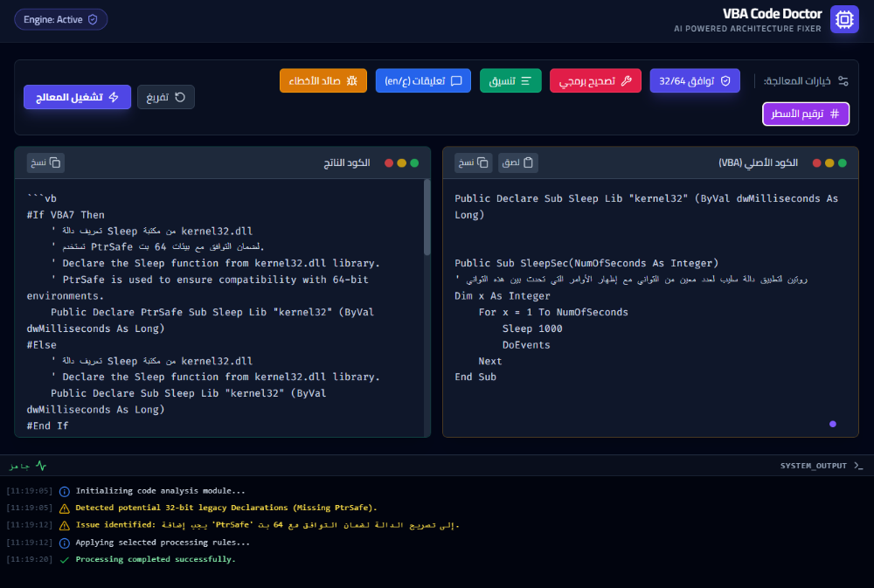Toggle the 32/64 compatibility option
The width and height of the screenshot is (874, 588).
[x=695, y=80]
